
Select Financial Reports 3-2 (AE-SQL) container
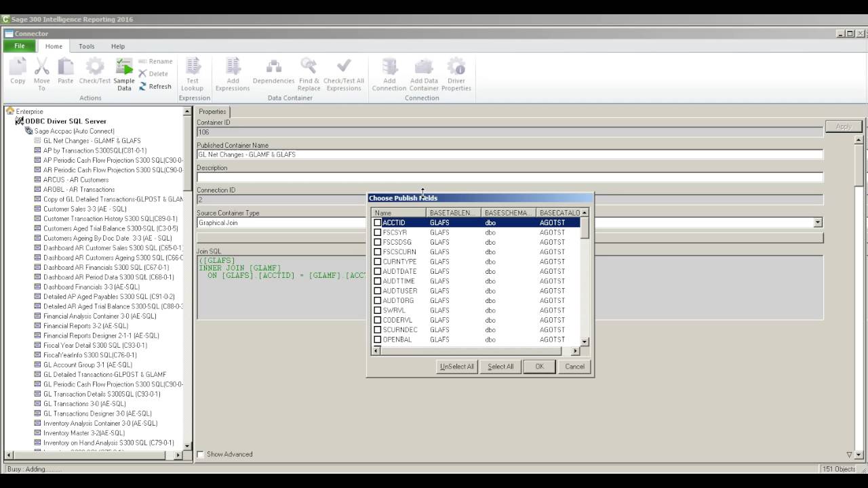[85, 325]
